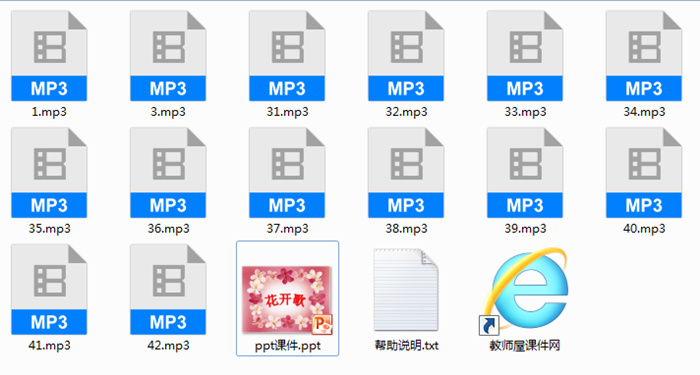Click the 教师屋课件网 shortcut name label

pos(525,346)
